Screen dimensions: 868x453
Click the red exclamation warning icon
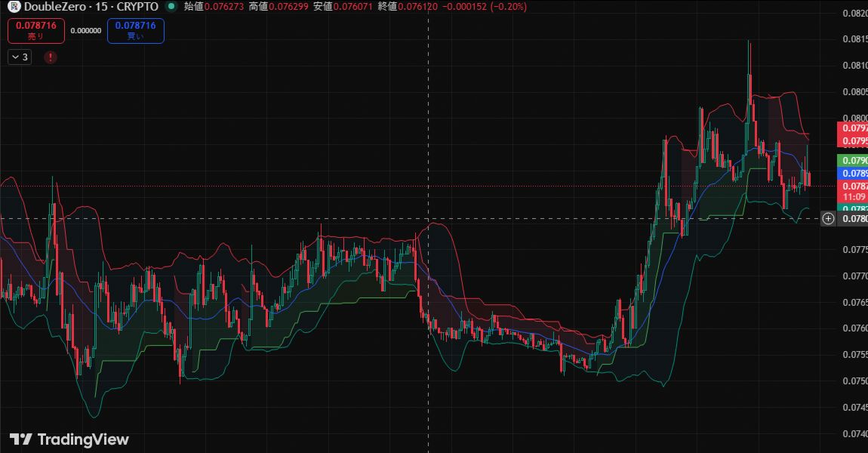coord(51,57)
